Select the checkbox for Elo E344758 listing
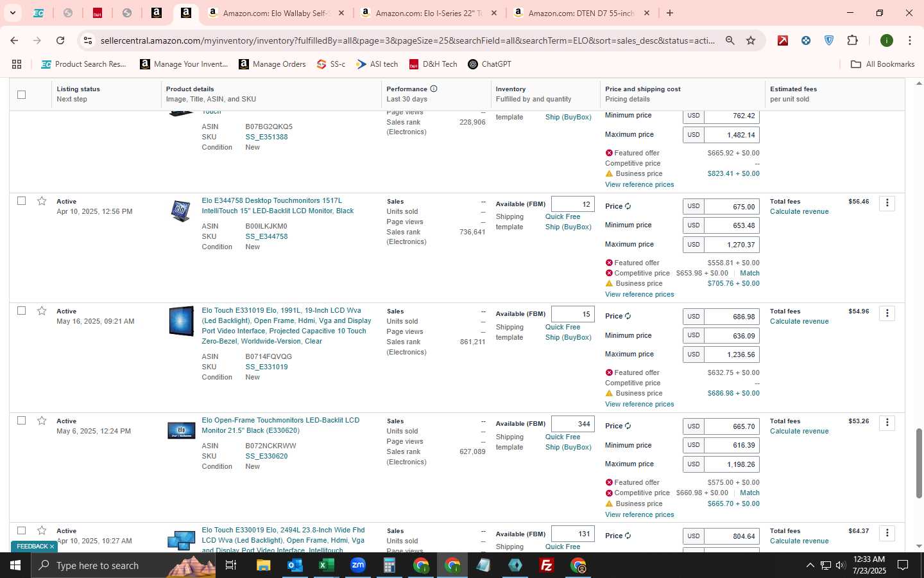The image size is (924, 578). (x=21, y=201)
